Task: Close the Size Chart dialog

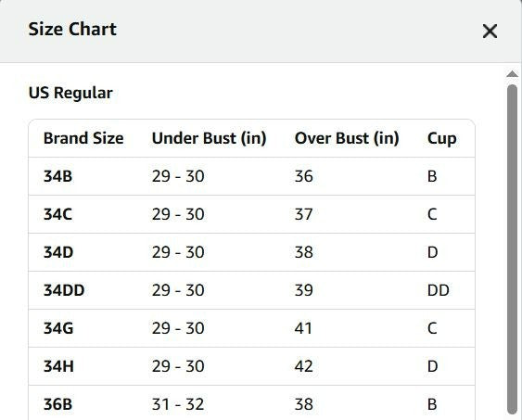Action: click(x=490, y=31)
